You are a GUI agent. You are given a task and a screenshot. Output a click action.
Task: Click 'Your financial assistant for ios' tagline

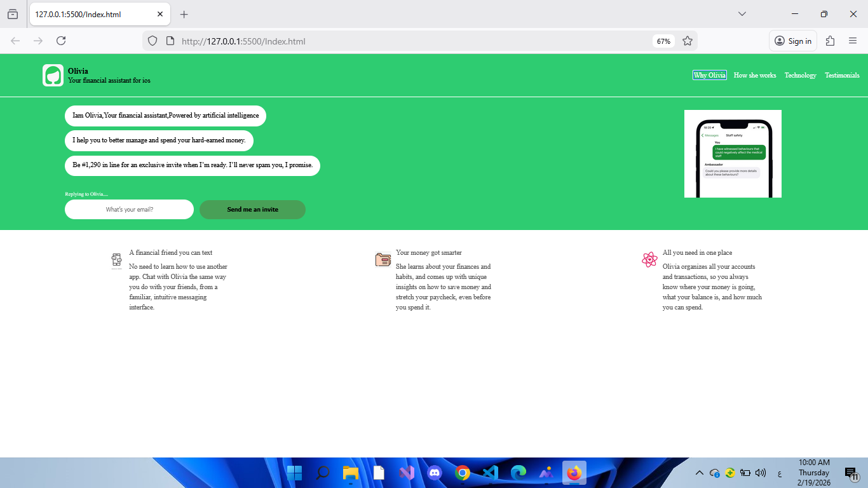(109, 81)
